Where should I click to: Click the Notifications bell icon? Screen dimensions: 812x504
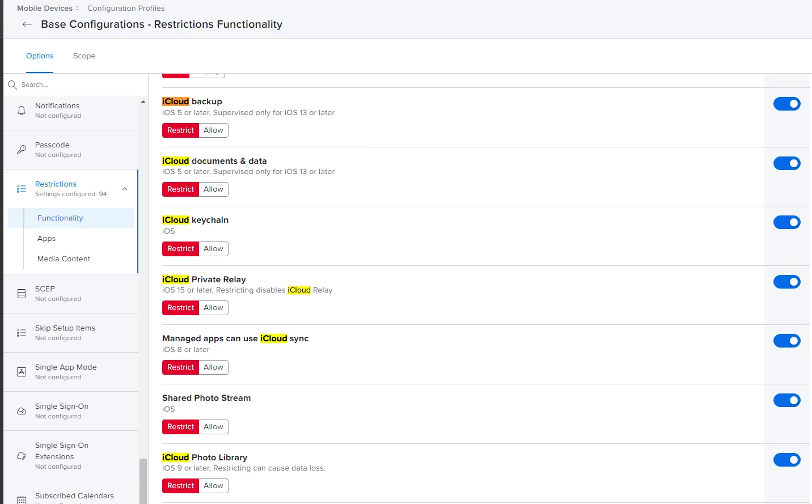(x=22, y=111)
